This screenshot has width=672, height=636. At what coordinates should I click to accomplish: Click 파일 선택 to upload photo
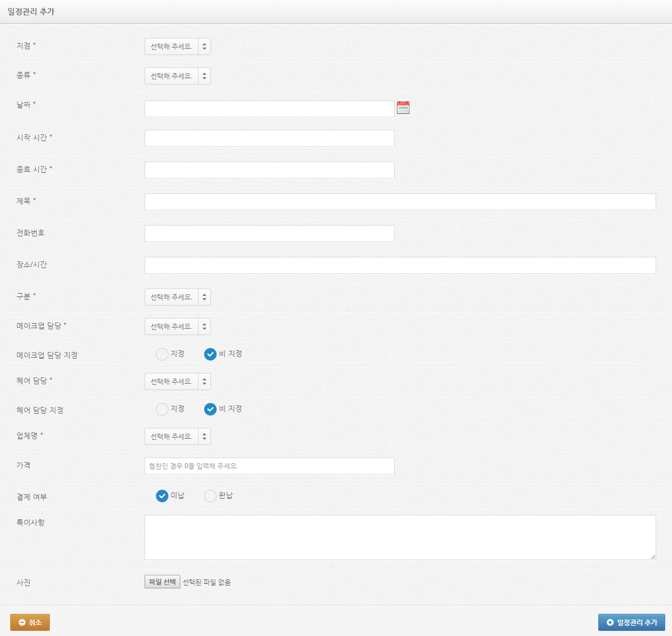tap(162, 582)
